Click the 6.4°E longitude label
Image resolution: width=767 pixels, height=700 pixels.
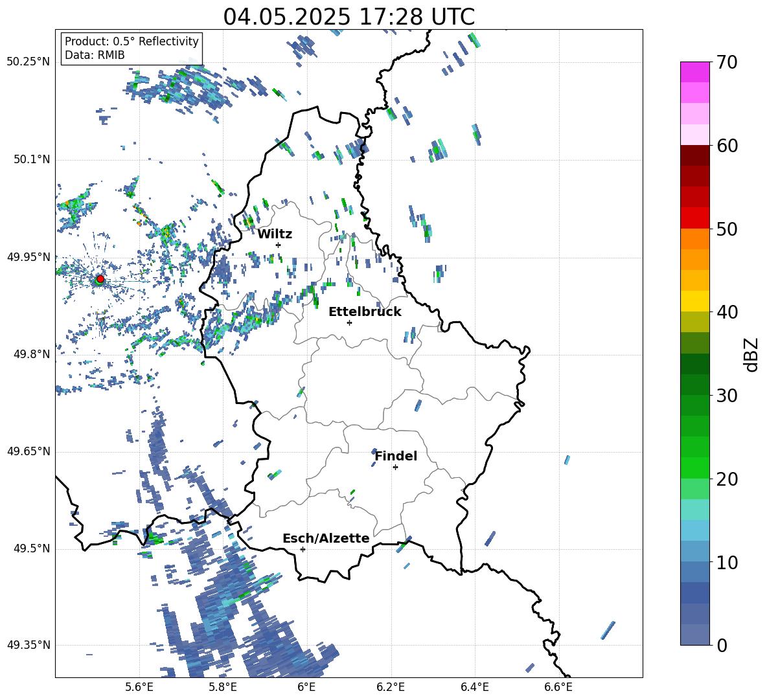pos(474,687)
